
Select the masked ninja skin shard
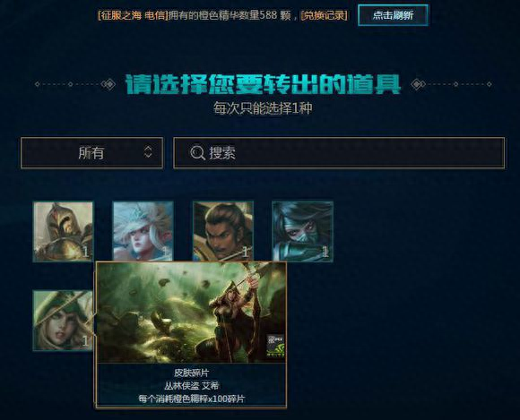[303, 231]
